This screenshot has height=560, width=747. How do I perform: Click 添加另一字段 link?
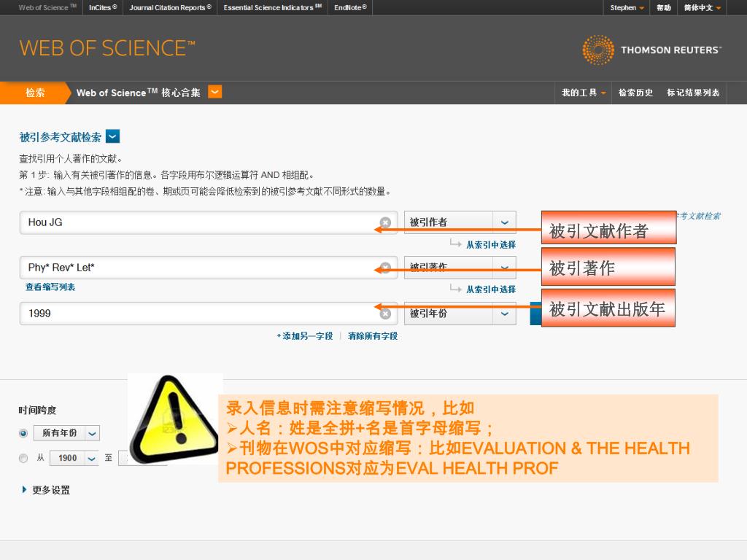(305, 336)
